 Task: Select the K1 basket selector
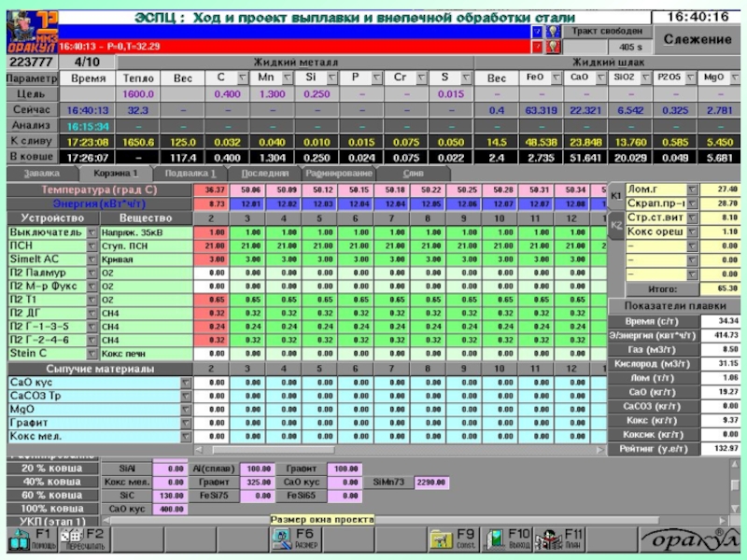[616, 196]
